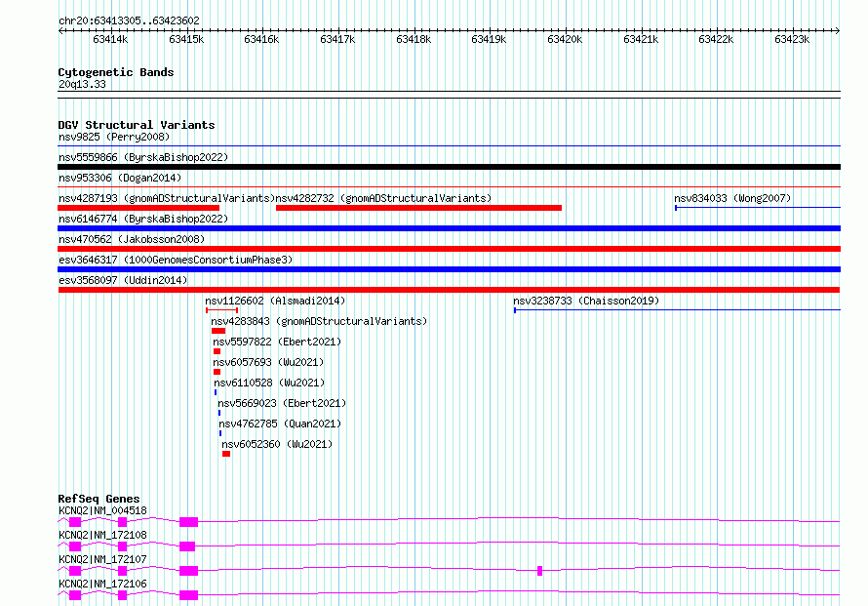
Task: Open the KCNQ2|NM_004518 transcript label
Action: pyautogui.click(x=102, y=510)
